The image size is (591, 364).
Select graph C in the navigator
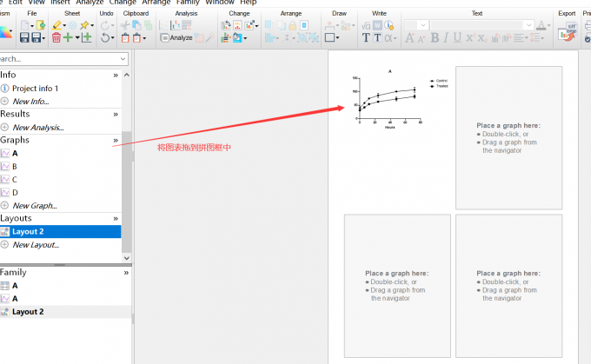[15, 179]
